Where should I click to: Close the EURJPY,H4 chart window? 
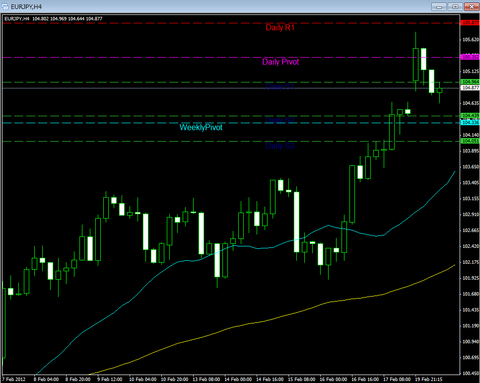click(x=471, y=6)
